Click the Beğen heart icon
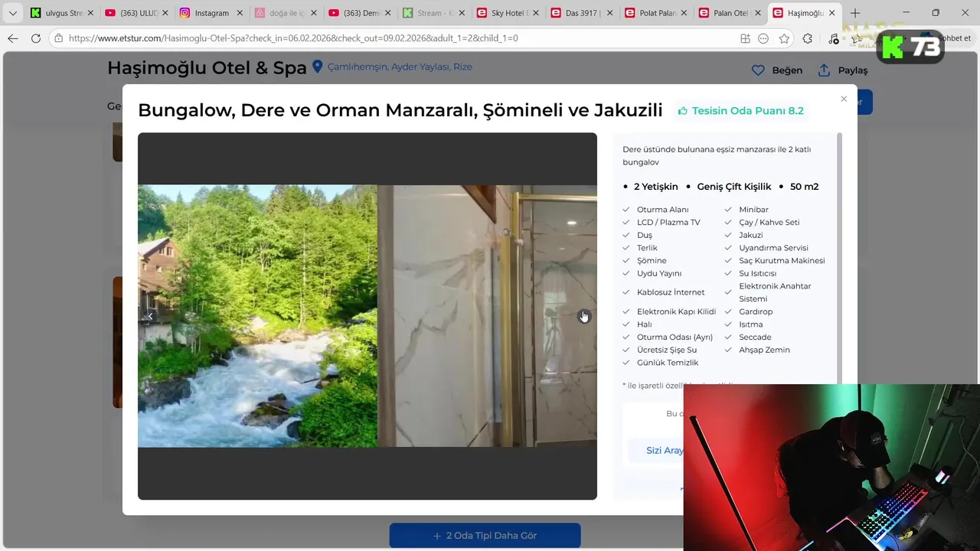This screenshot has width=980, height=551. pyautogui.click(x=758, y=70)
